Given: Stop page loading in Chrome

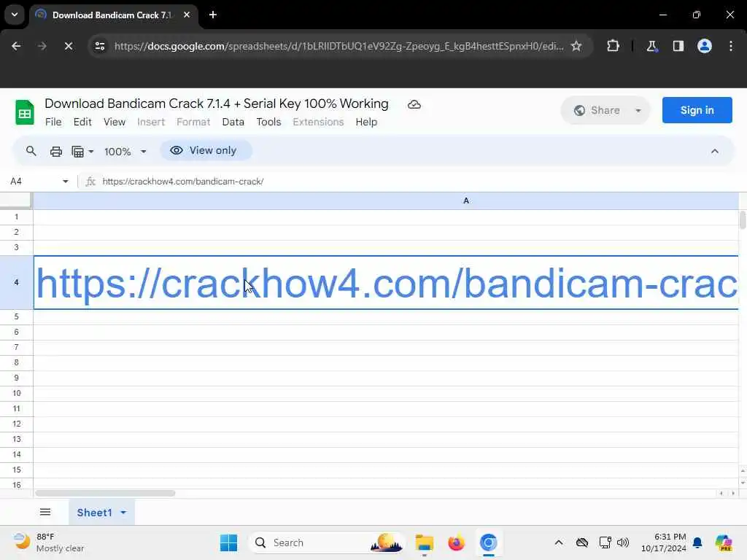Looking at the screenshot, I should tap(68, 46).
